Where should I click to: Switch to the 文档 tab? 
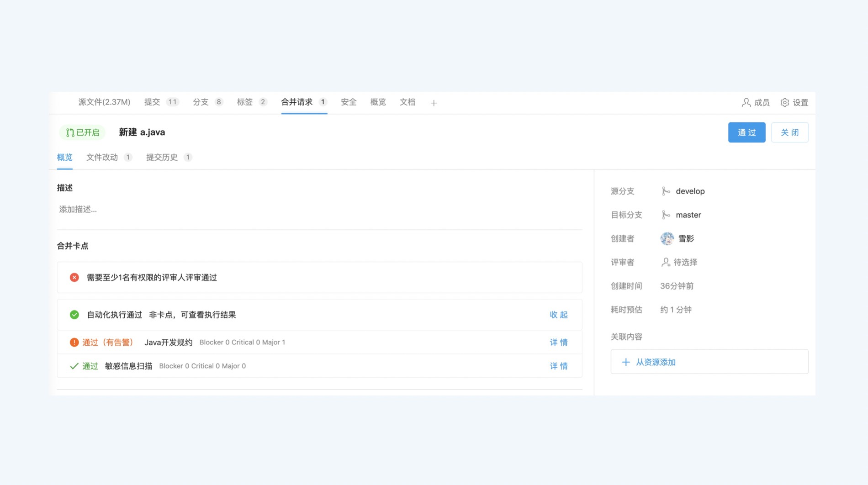click(x=408, y=102)
